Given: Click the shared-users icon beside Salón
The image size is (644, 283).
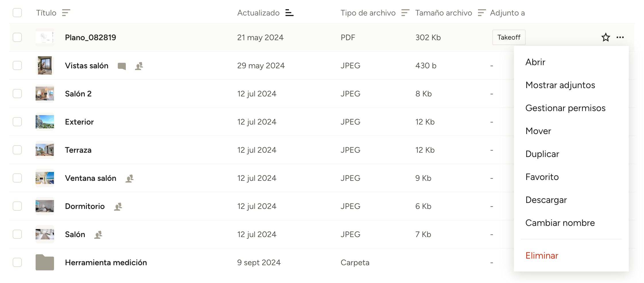Looking at the screenshot, I should coord(98,235).
